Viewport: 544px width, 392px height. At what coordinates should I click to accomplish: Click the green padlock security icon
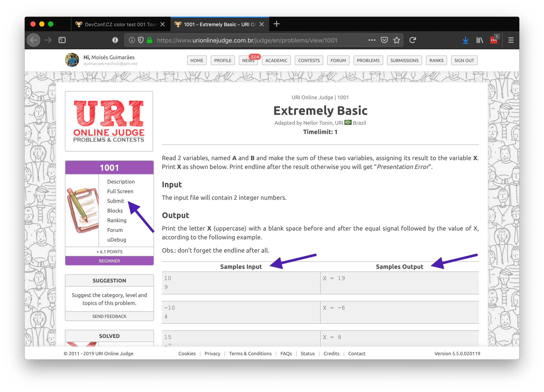(150, 40)
